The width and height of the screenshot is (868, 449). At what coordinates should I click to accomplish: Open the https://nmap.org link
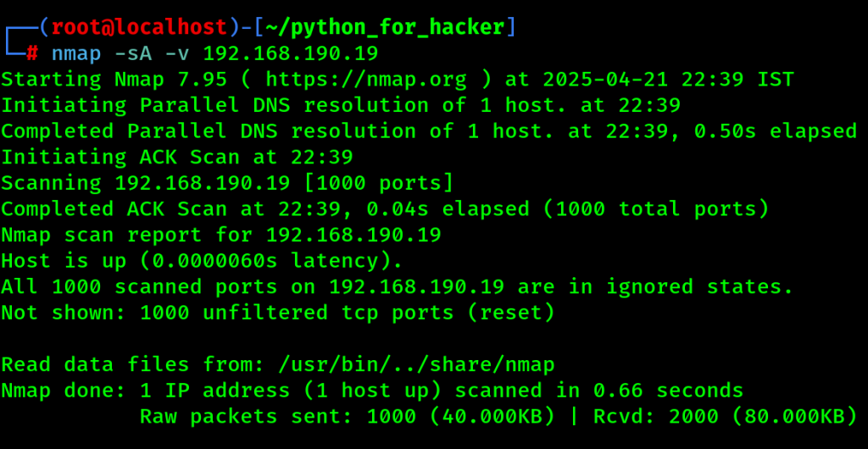pos(366,80)
